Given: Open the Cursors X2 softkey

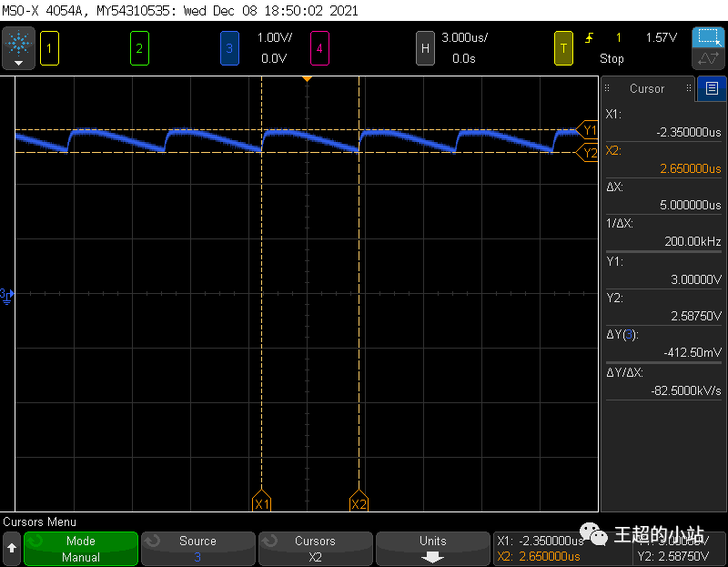Looking at the screenshot, I should click(x=315, y=549).
